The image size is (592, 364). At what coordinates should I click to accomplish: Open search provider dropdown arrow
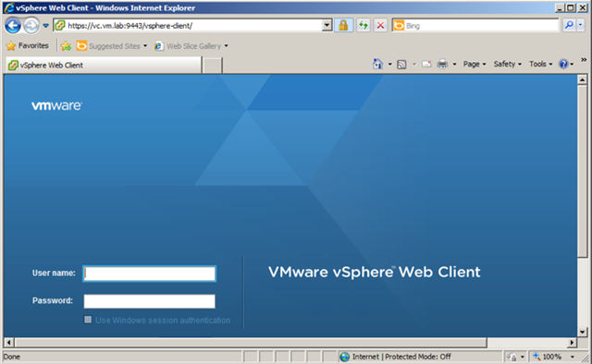click(580, 25)
